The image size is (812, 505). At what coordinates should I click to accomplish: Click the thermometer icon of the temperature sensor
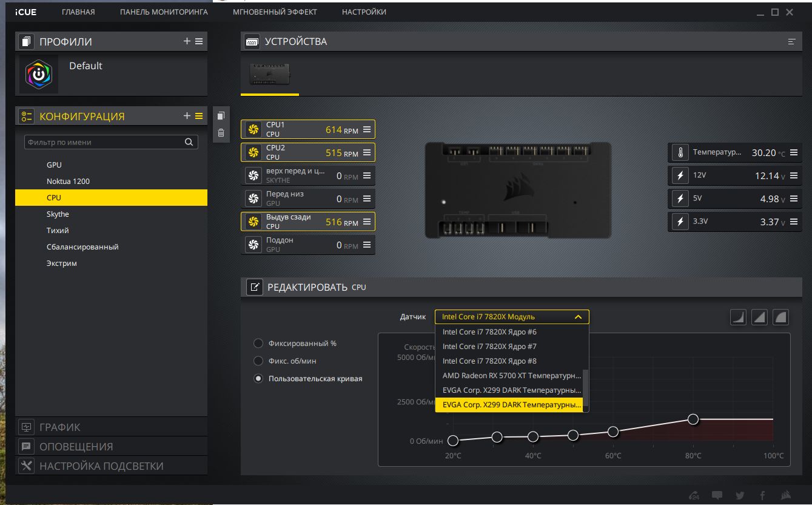pyautogui.click(x=680, y=152)
